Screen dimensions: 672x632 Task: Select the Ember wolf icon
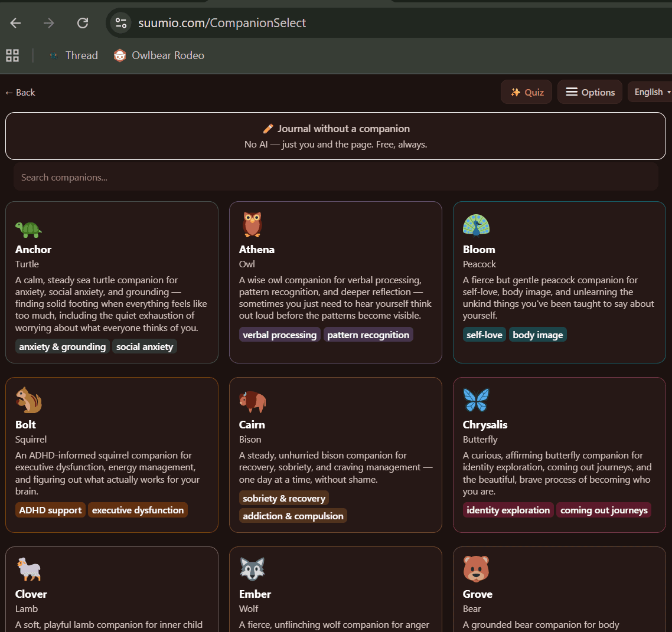pyautogui.click(x=252, y=569)
